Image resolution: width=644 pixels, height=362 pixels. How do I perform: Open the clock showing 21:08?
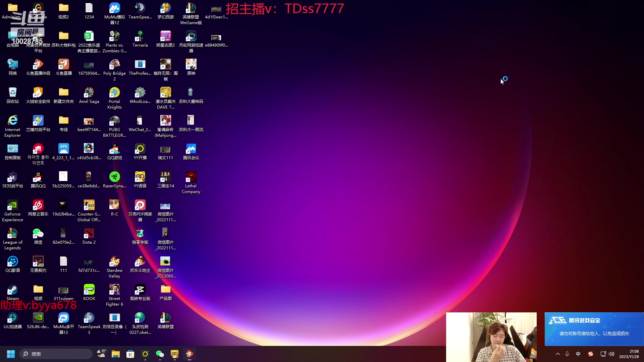tap(629, 354)
